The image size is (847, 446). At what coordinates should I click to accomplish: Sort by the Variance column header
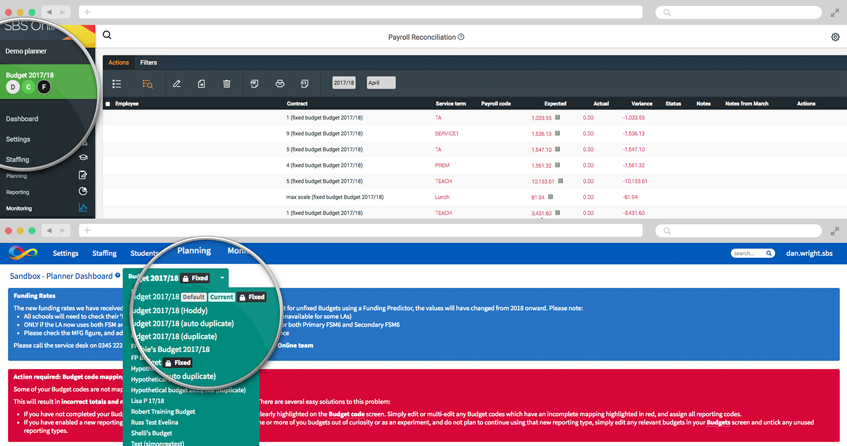[642, 104]
